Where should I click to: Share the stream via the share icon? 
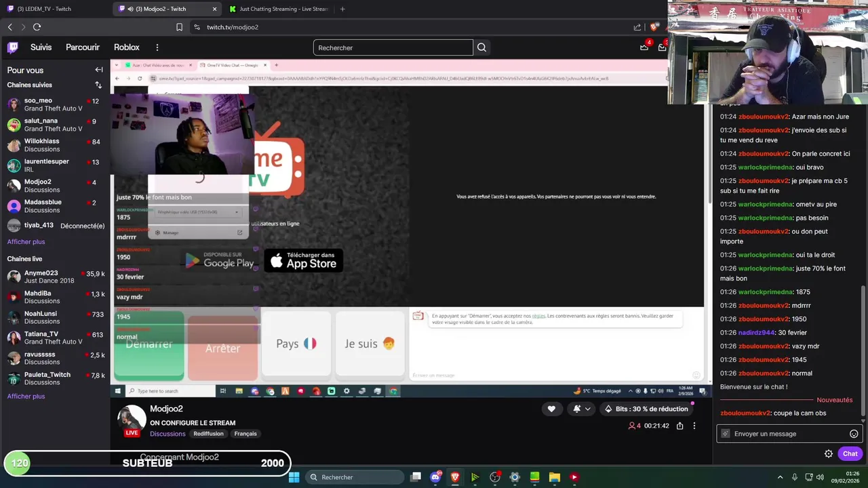coord(679,426)
